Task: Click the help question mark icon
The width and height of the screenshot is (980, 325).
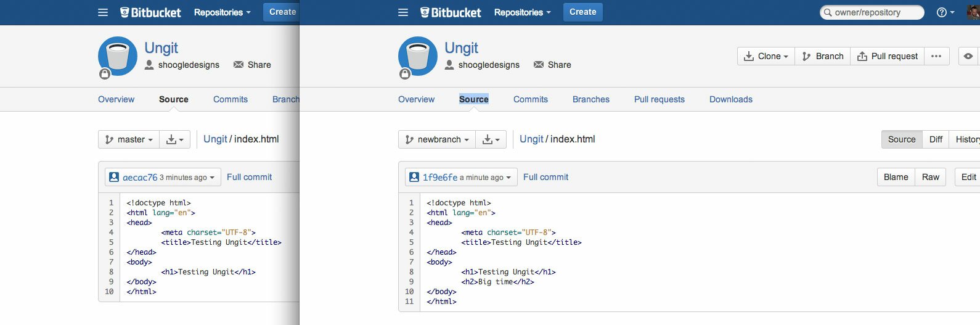Action: 942,12
